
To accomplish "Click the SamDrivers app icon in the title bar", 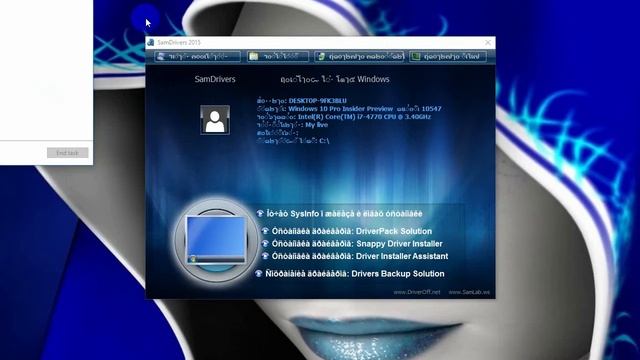I will click(151, 42).
